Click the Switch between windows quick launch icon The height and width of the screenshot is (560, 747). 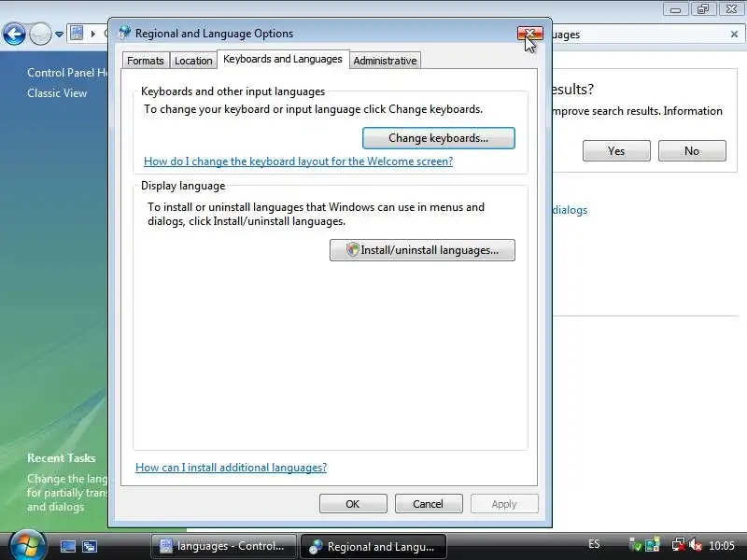(89, 546)
